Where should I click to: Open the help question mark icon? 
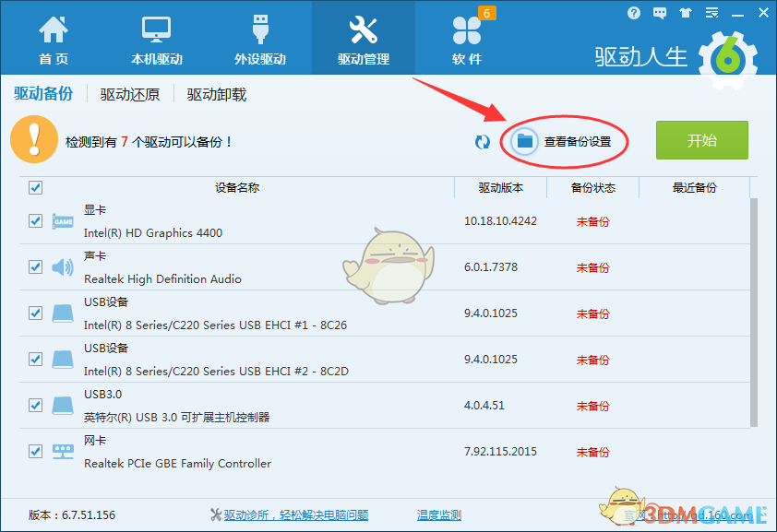coord(634,13)
